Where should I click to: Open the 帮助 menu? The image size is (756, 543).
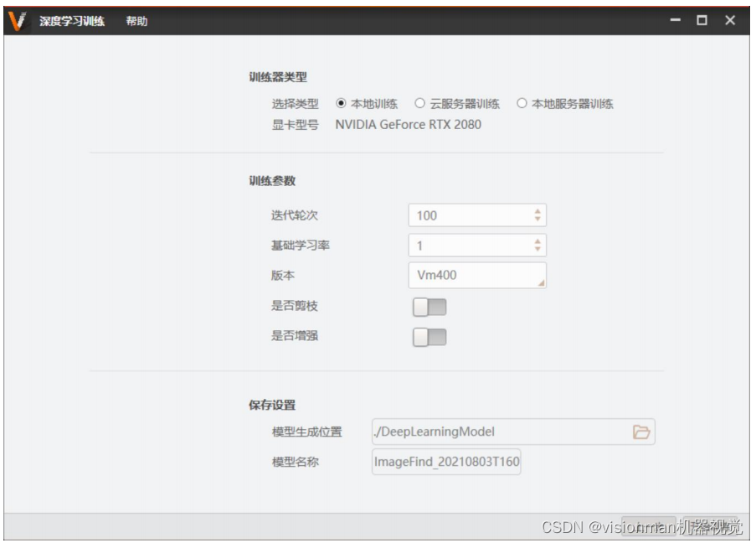tap(136, 21)
